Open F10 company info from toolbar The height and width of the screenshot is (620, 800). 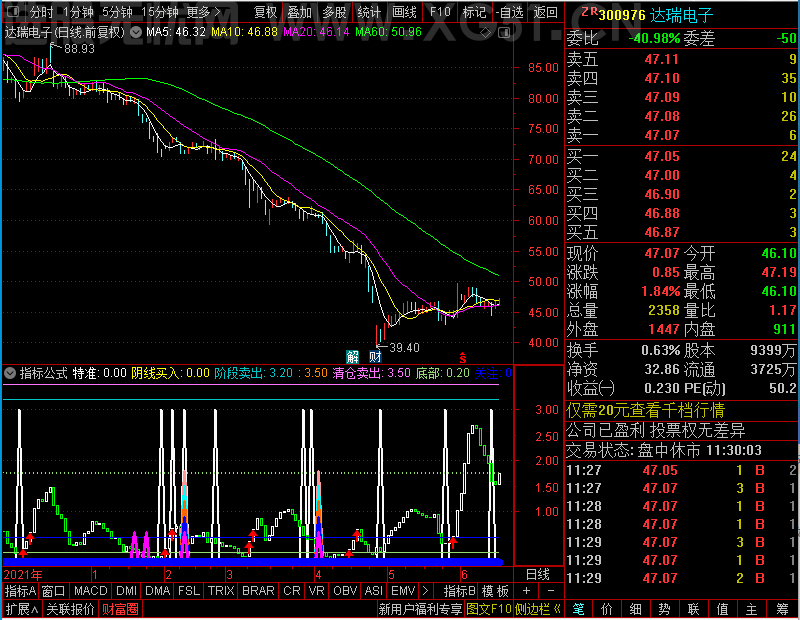(x=440, y=11)
